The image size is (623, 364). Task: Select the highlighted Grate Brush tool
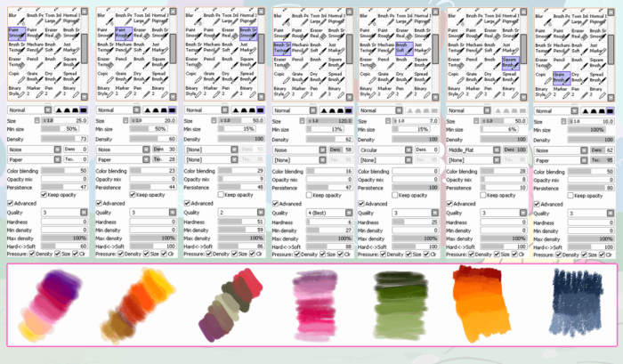[562, 78]
